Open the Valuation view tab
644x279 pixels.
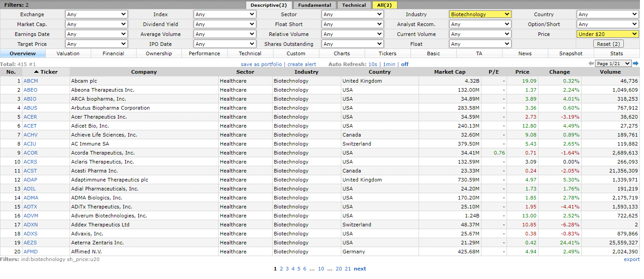click(x=68, y=53)
